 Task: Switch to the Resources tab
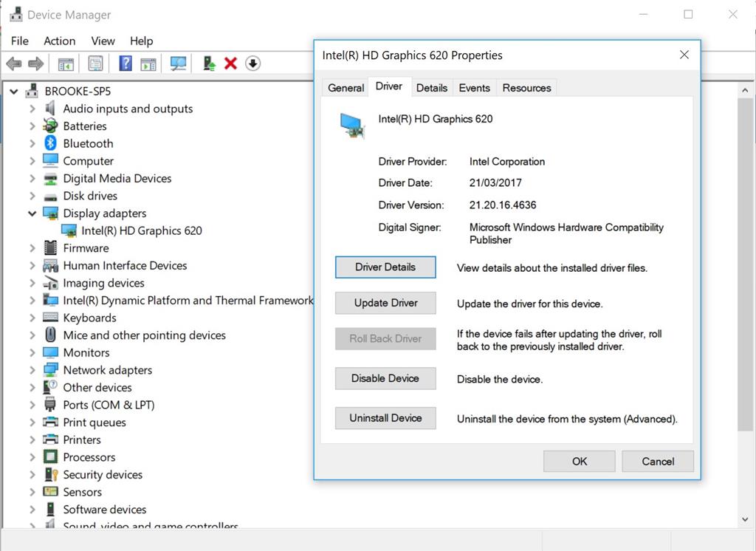click(x=526, y=88)
